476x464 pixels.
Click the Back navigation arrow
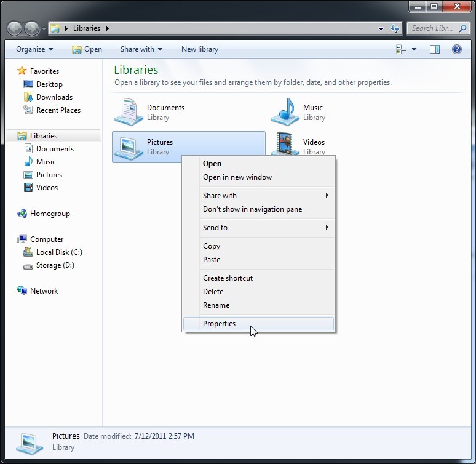click(x=15, y=28)
